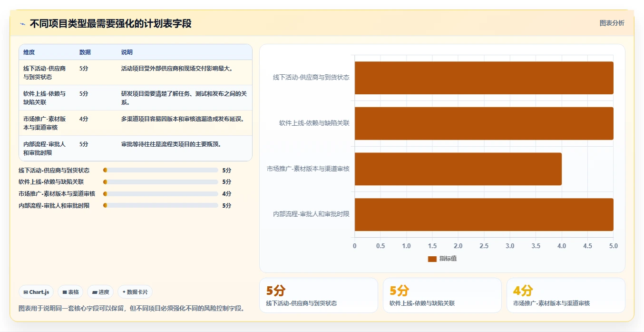
Task: Click the 线下活动-供应商与到货状态 progress bar
Action: coord(160,170)
